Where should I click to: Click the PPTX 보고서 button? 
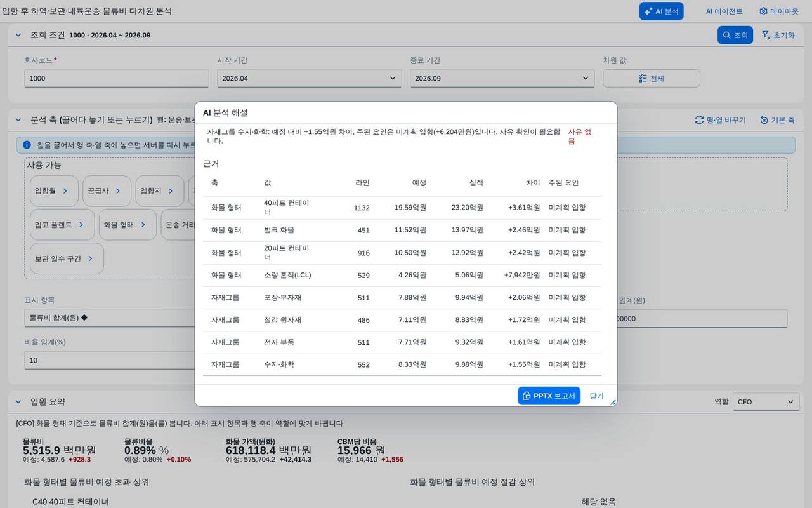(549, 396)
